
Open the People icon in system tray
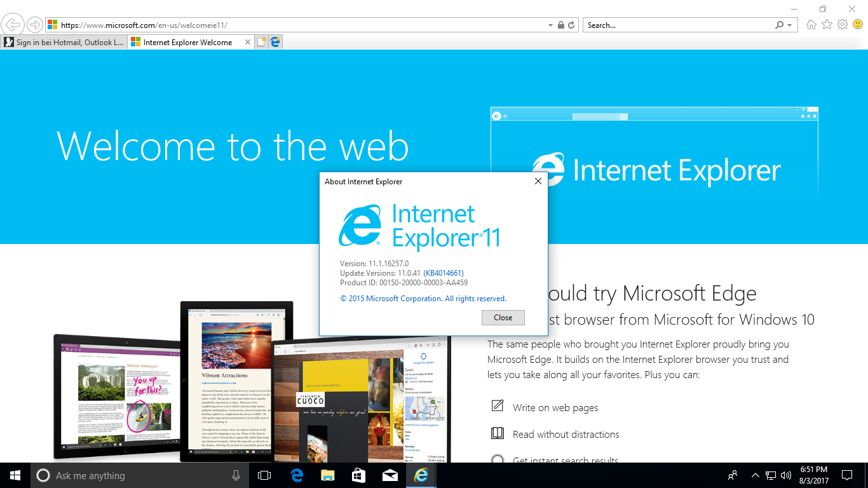click(733, 475)
